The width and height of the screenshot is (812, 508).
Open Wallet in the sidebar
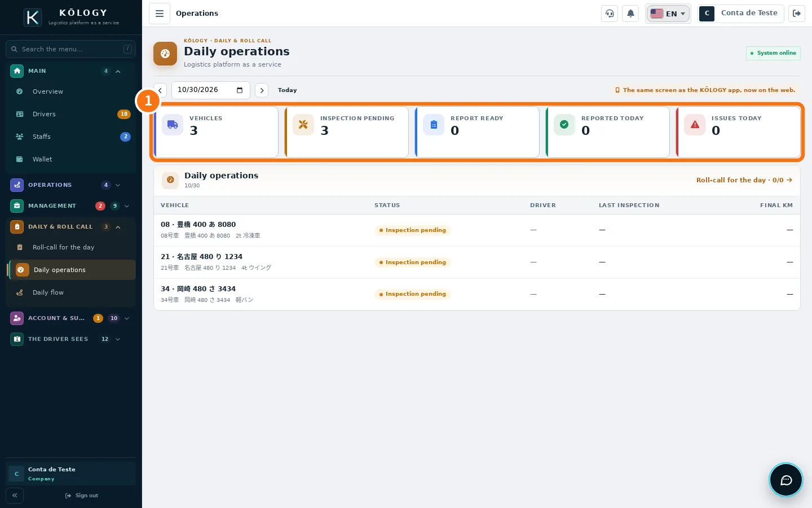click(x=72, y=159)
